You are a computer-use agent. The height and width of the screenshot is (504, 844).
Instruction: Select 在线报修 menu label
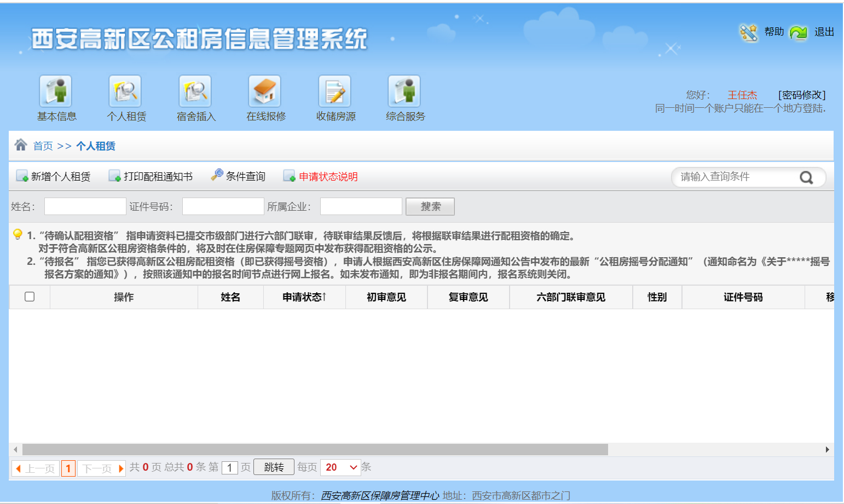[x=266, y=117]
